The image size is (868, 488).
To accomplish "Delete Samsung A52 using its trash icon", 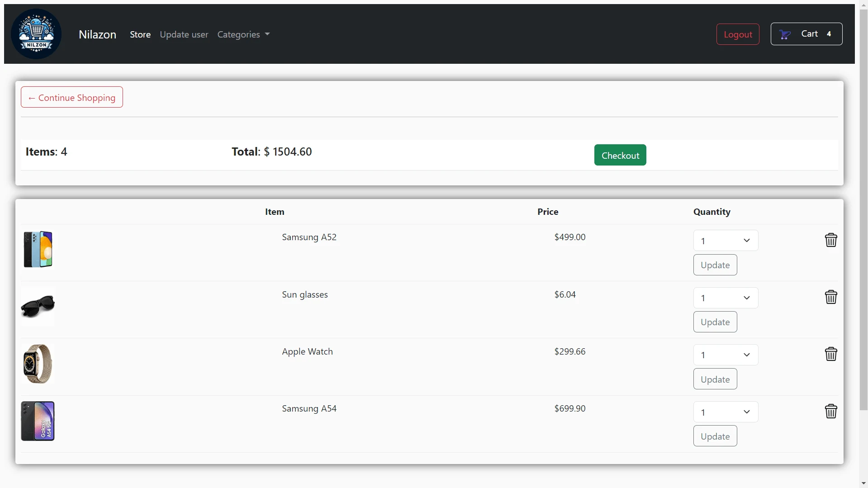I will pyautogui.click(x=831, y=240).
